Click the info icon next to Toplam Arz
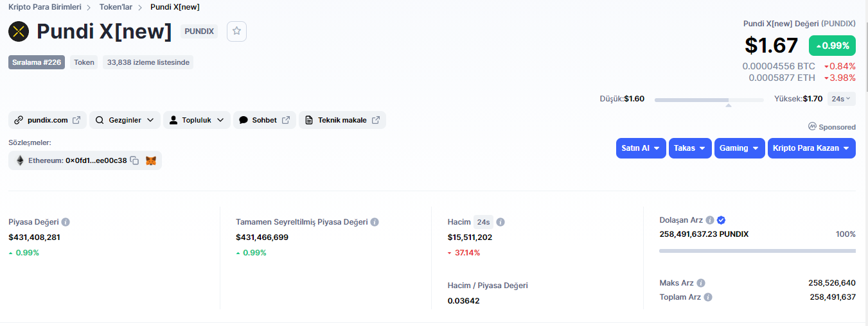868x326 pixels. pos(708,297)
